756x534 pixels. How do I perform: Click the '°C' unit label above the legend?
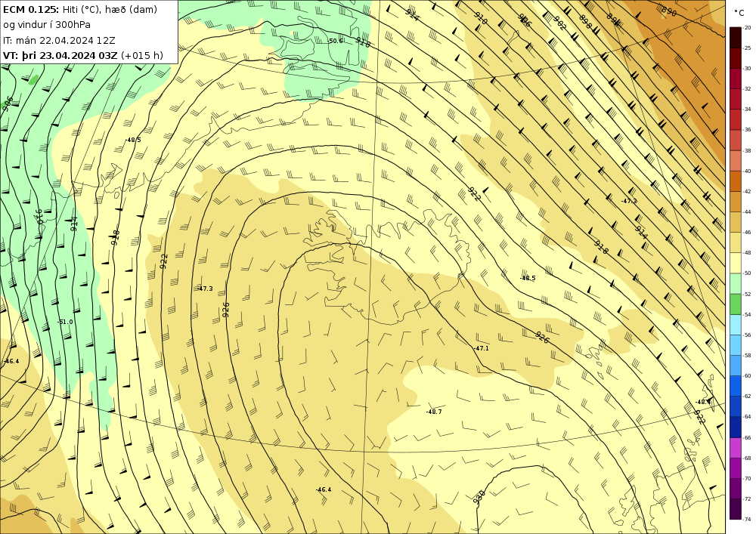point(739,13)
